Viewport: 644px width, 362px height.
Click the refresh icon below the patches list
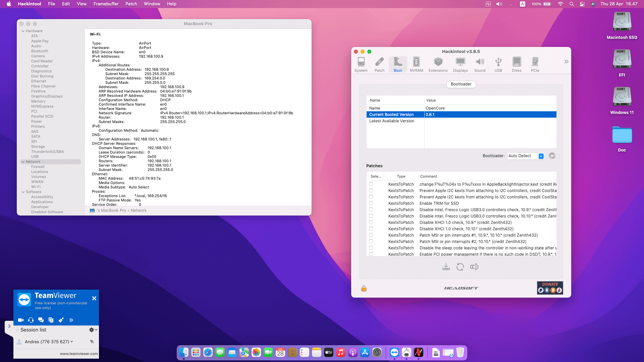click(x=460, y=267)
